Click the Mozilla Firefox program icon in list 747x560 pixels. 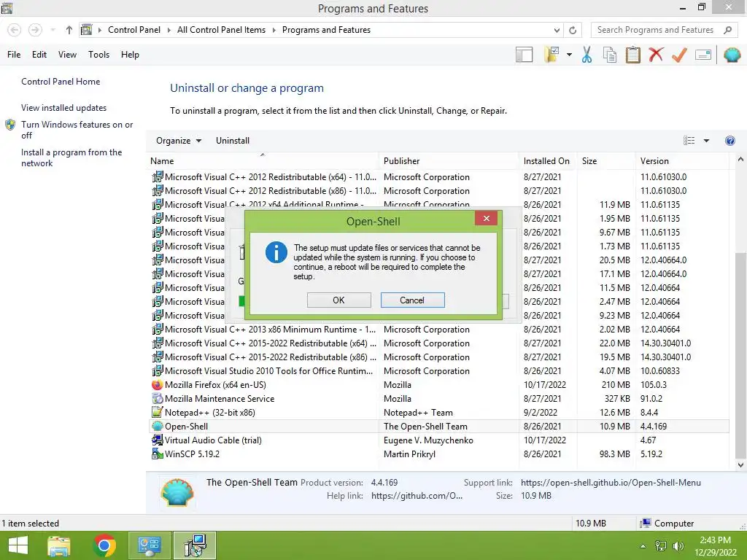[158, 385]
